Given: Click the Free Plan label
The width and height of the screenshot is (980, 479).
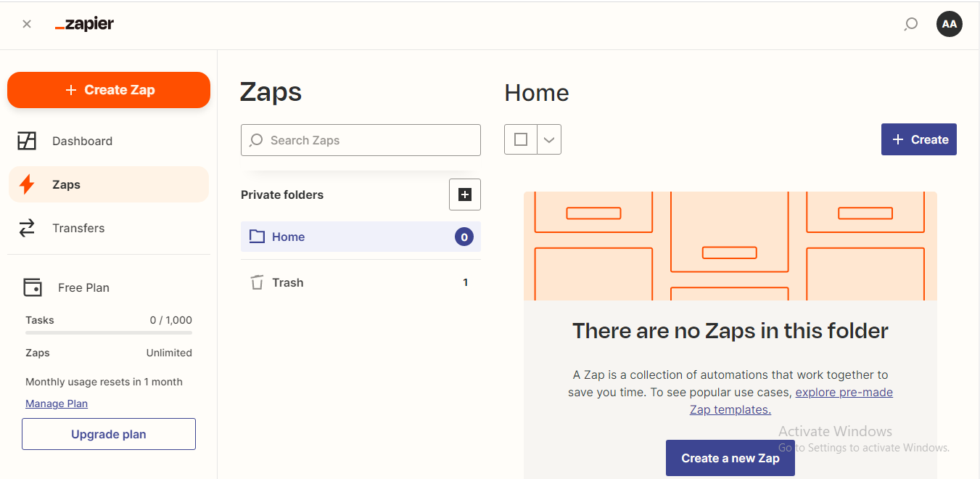Looking at the screenshot, I should pos(83,287).
